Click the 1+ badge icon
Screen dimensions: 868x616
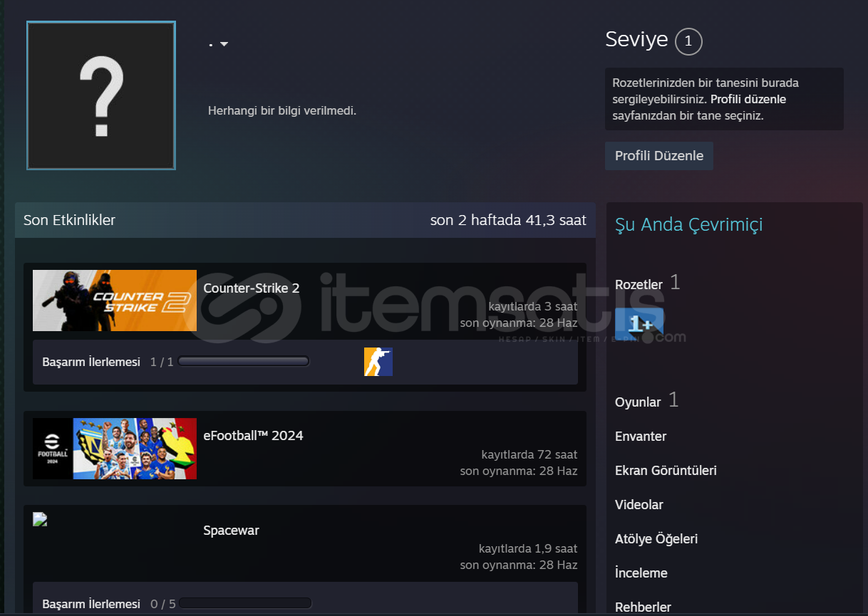[639, 323]
